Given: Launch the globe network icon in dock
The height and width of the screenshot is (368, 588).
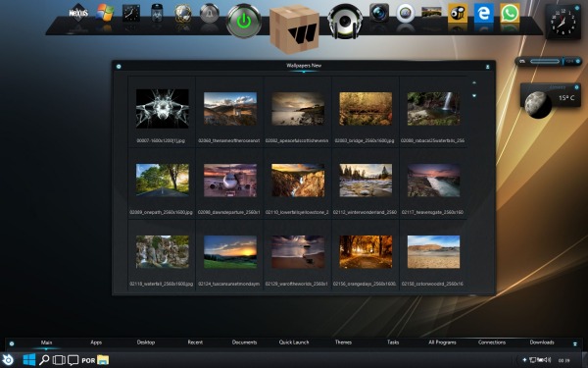Looking at the screenshot, I should point(183,13).
